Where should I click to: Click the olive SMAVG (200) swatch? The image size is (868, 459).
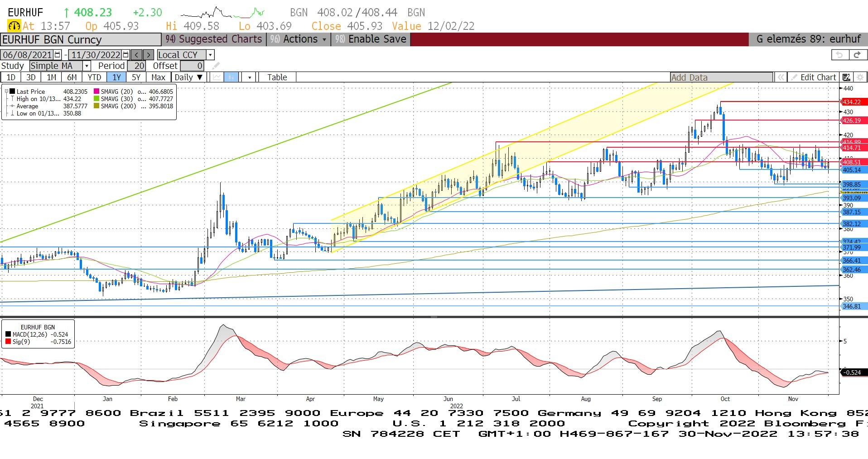(96, 106)
